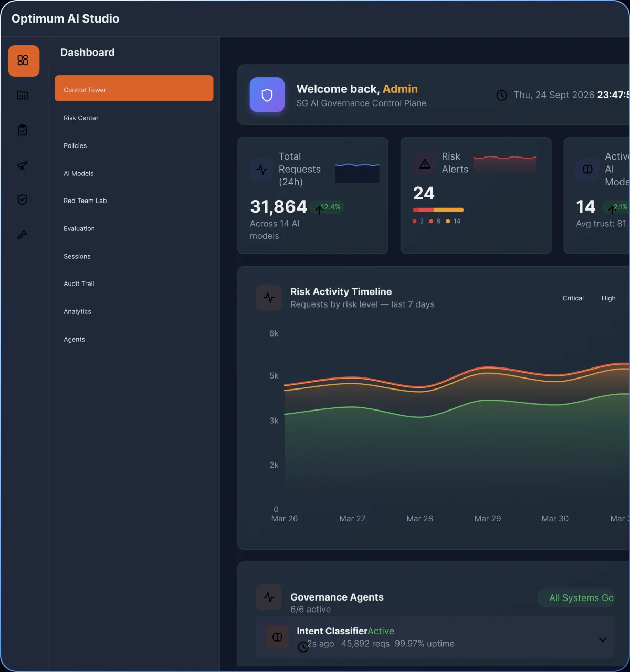
Task: Click the clock icon next to the date
Action: [x=502, y=96]
